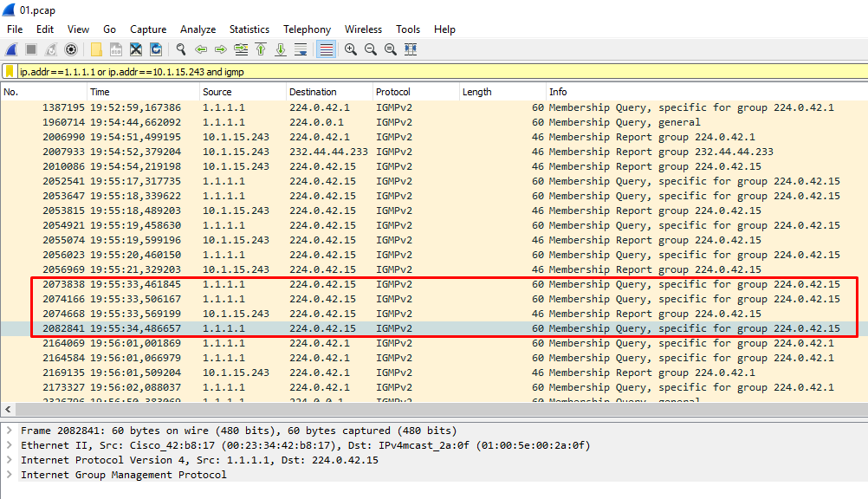This screenshot has width=868, height=499.
Task: Go forward in packet history arrow
Action: [221, 49]
